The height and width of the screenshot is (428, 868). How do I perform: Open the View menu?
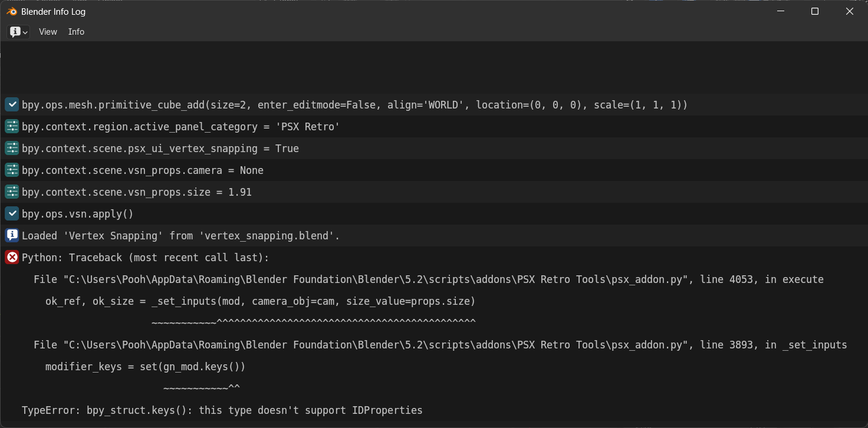coord(48,32)
